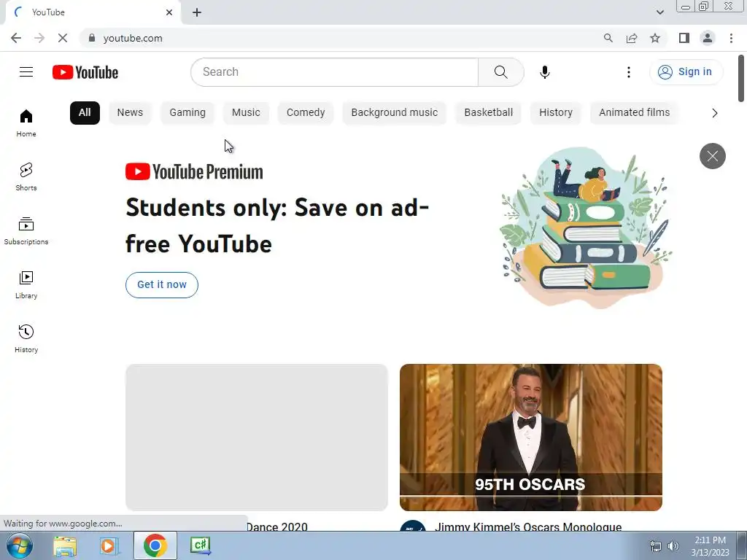This screenshot has width=747, height=560.
Task: Click the network tray icon
Action: [x=656, y=546]
